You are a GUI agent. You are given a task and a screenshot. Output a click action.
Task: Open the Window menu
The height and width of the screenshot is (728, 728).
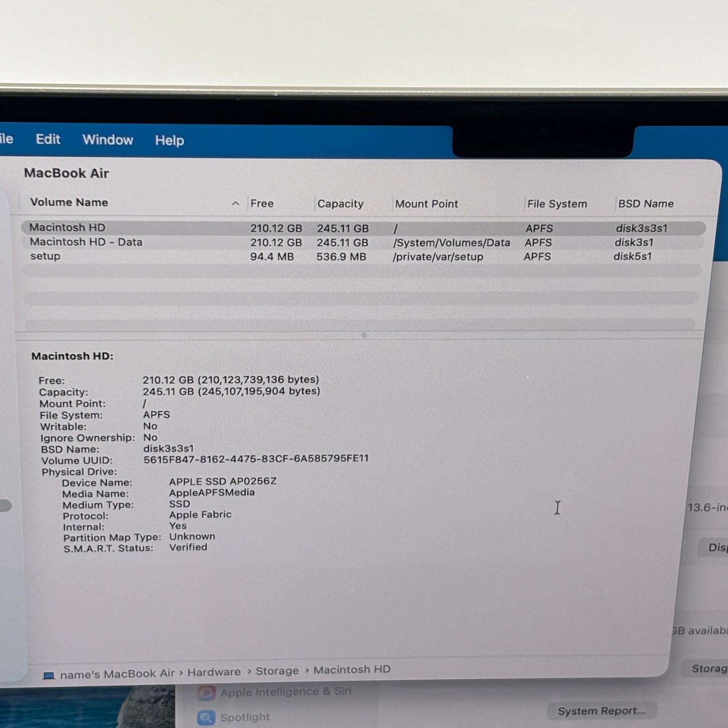point(108,140)
